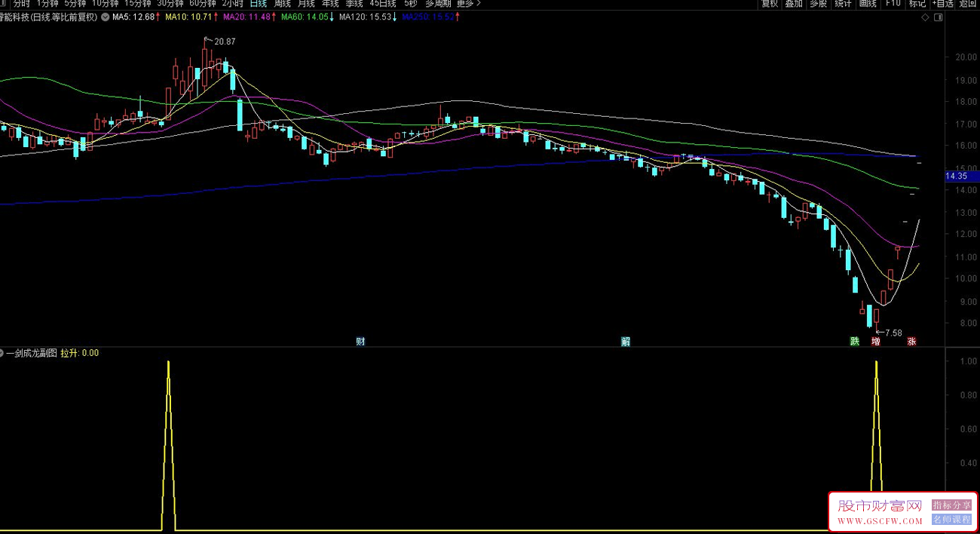The width and height of the screenshot is (980, 534).
Task: Click the 20.00 price axis label
Action: tap(966, 57)
